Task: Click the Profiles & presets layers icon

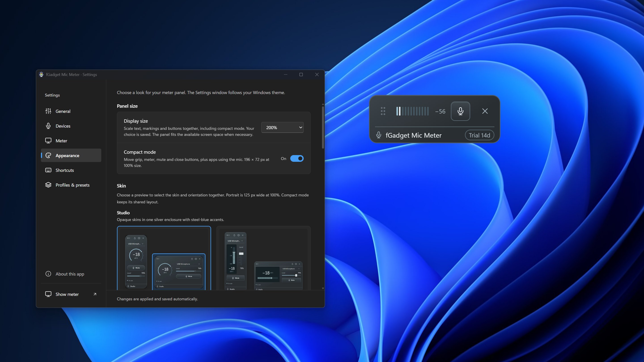Action: [x=48, y=185]
